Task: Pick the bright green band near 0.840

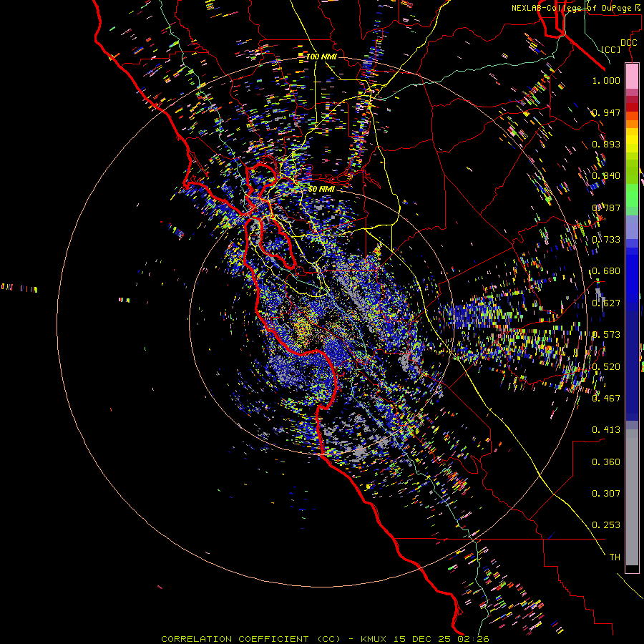Action: (632, 195)
